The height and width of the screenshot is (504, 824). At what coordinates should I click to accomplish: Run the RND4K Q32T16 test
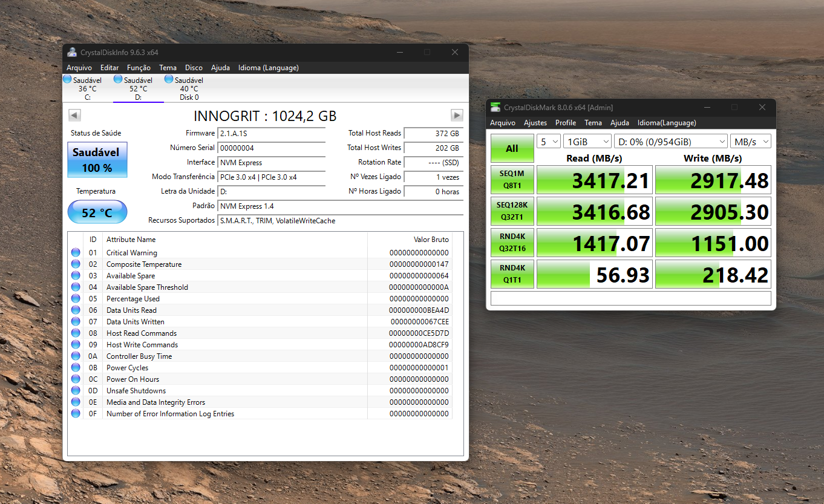click(512, 243)
